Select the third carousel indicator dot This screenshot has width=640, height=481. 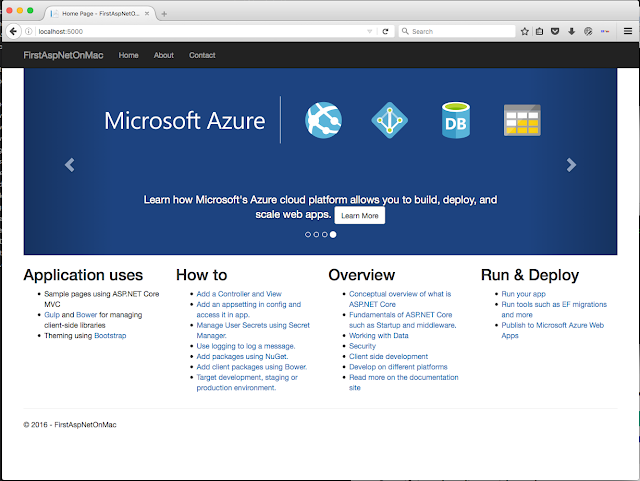[324, 234]
